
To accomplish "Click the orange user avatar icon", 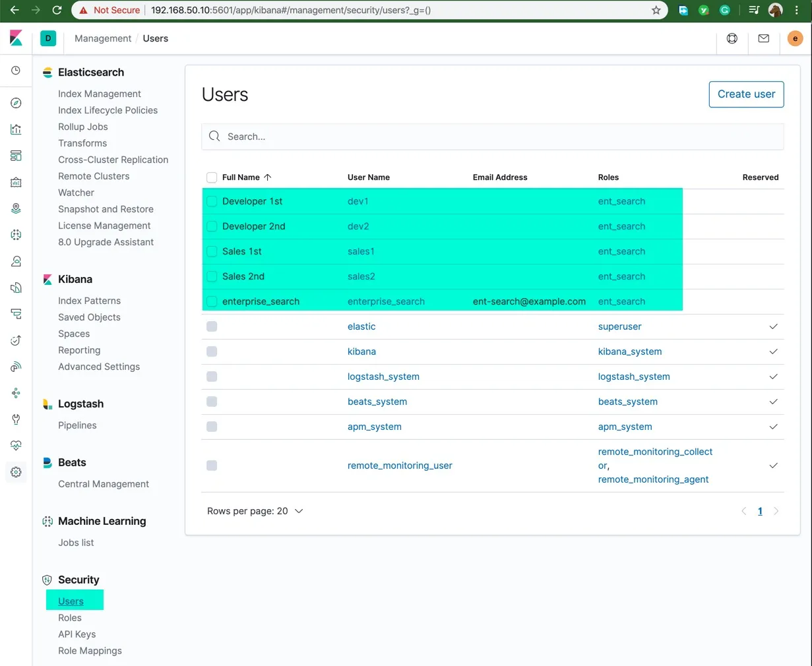I will pyautogui.click(x=795, y=38).
